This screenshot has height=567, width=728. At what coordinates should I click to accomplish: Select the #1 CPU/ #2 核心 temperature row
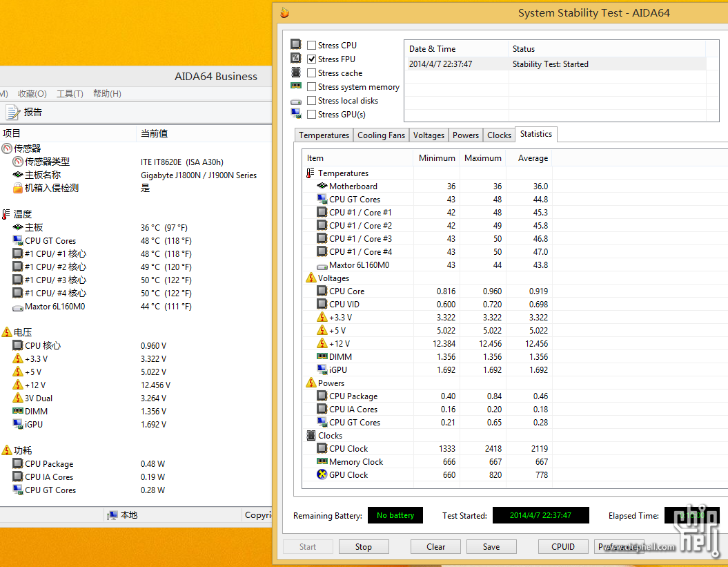tap(135, 267)
